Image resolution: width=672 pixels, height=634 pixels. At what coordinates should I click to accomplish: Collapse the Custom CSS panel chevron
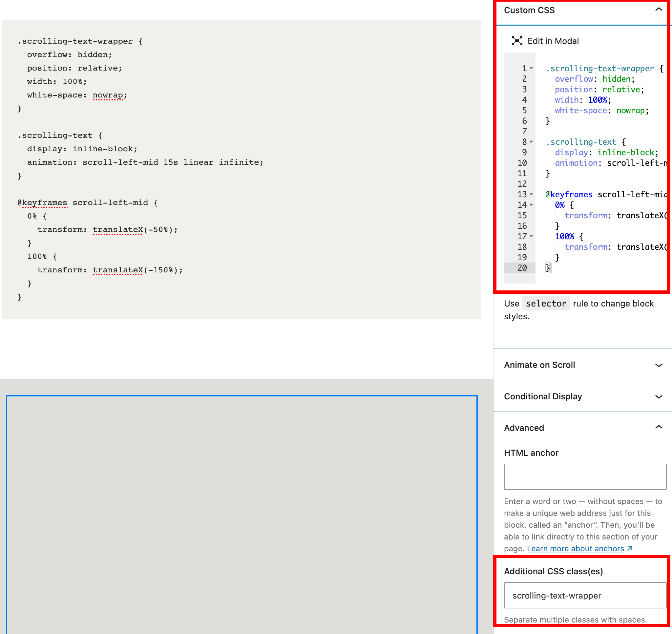(x=659, y=10)
